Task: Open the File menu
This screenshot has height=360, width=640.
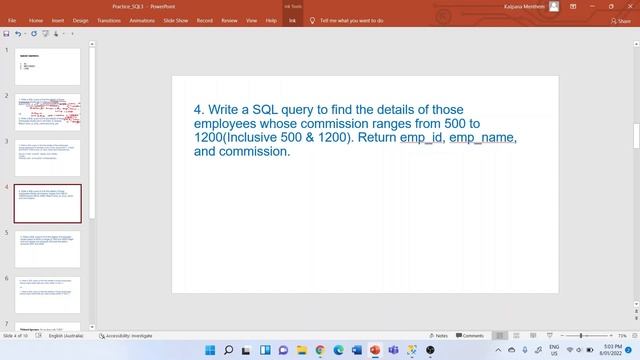Action: (x=12, y=20)
